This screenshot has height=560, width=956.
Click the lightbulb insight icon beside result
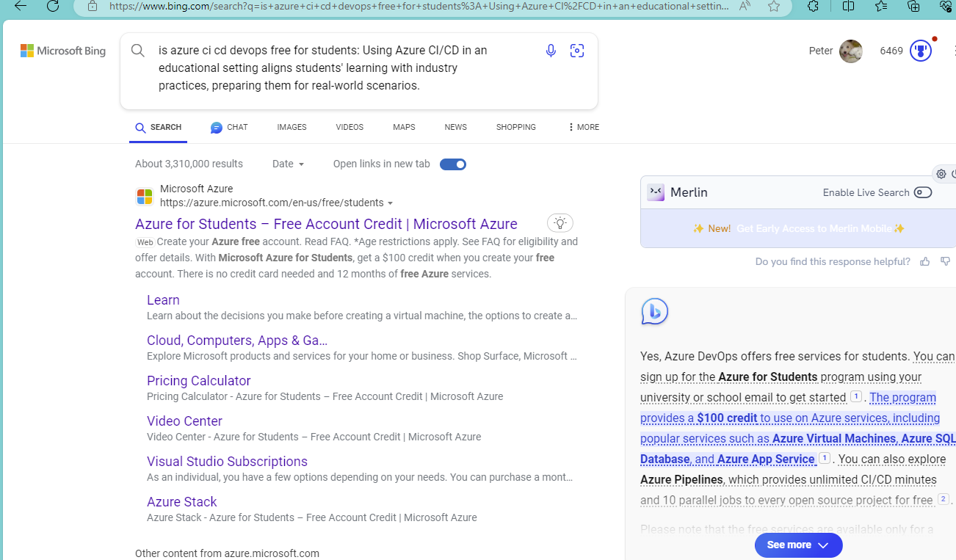coord(560,222)
